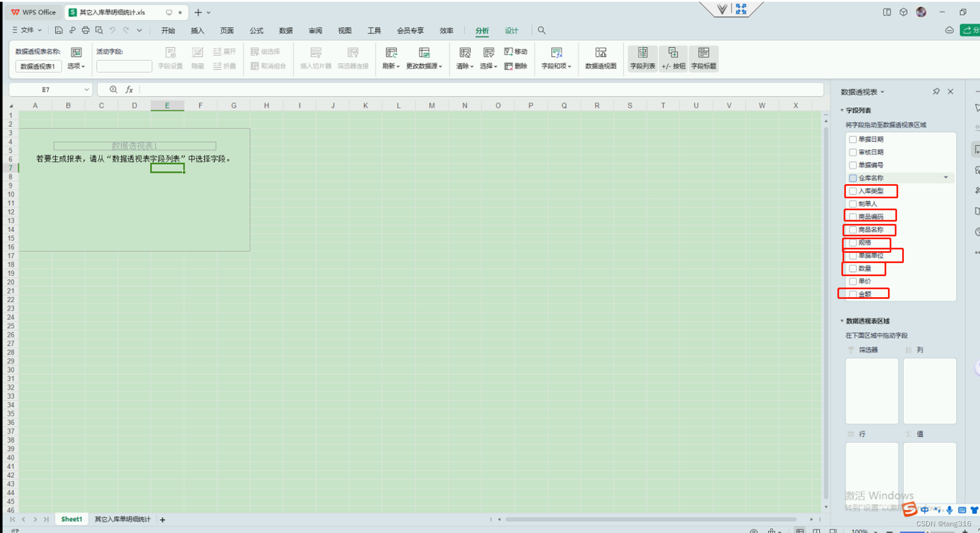Open the 文件 menu
This screenshot has height=533, width=980.
coord(27,30)
